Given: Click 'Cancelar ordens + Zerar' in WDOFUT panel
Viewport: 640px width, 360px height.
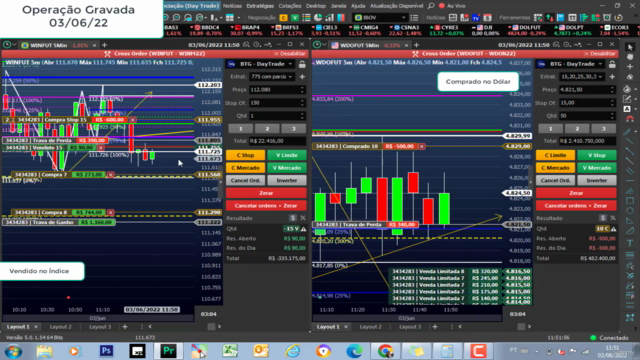Looking at the screenshot, I should click(x=576, y=206).
